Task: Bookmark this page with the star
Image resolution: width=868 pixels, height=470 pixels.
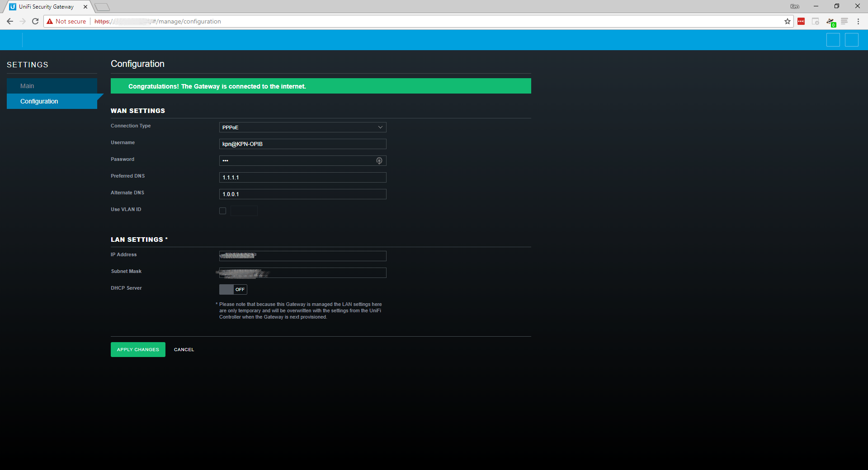Action: [788, 21]
